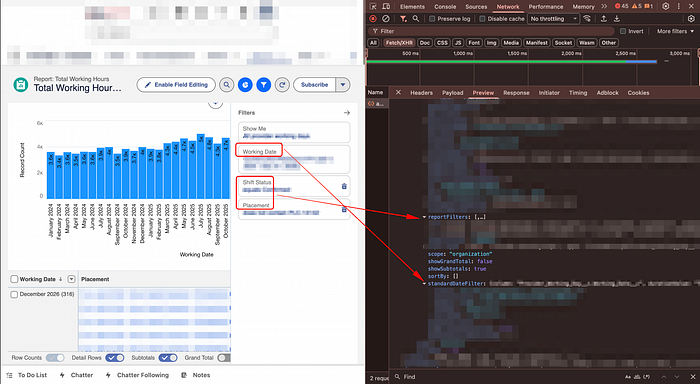Click the red errors count badge
Viewport: 700px width, 384px height.
click(621, 6)
